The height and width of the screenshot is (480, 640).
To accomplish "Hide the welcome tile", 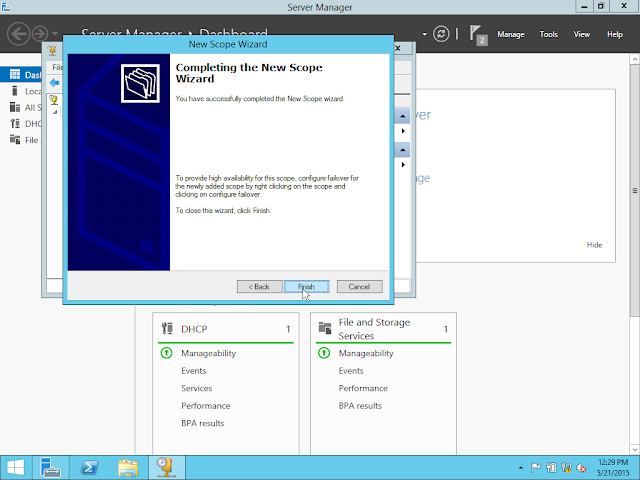I will coord(594,245).
